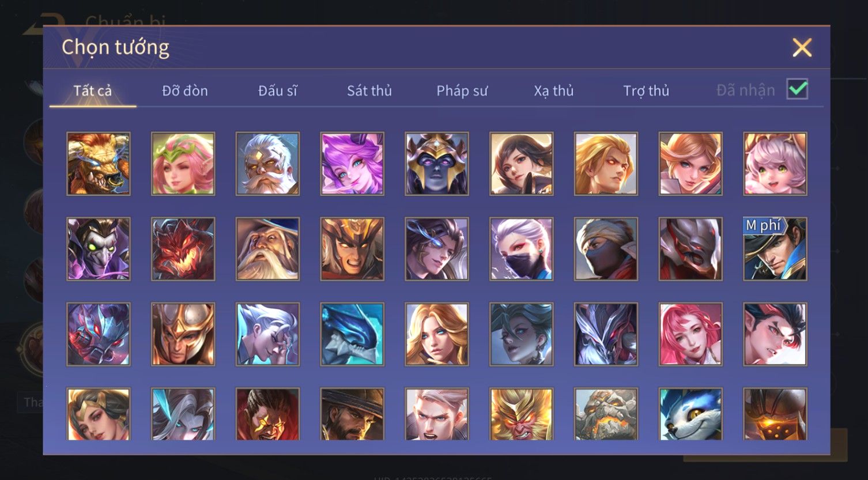Select the stone golem hero portrait
Viewport: 868px width, 480px height.
[606, 414]
